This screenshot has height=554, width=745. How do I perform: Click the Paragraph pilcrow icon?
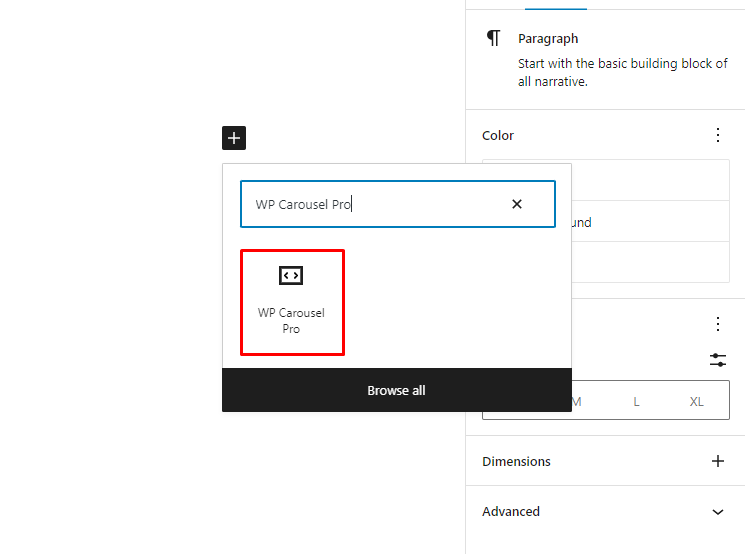(493, 39)
